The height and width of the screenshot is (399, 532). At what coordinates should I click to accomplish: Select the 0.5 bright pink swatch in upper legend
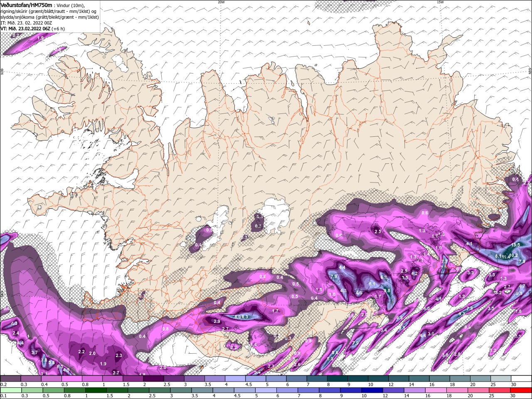(x=72, y=379)
